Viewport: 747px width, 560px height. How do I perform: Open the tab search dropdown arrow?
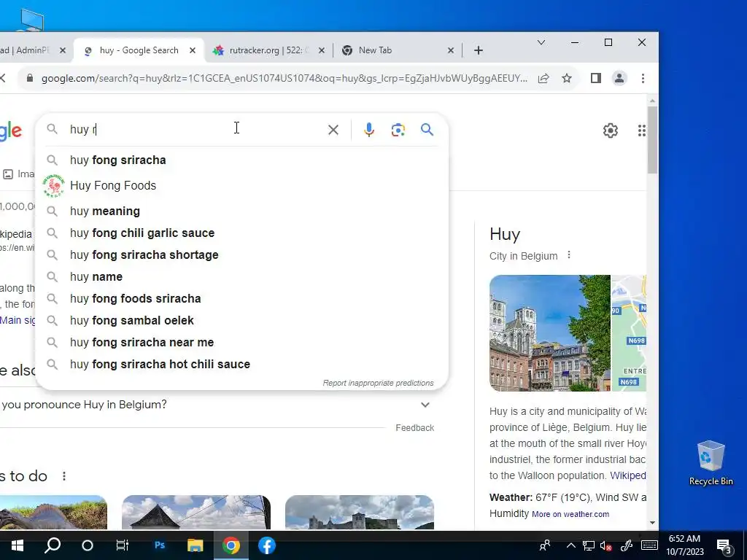click(541, 42)
